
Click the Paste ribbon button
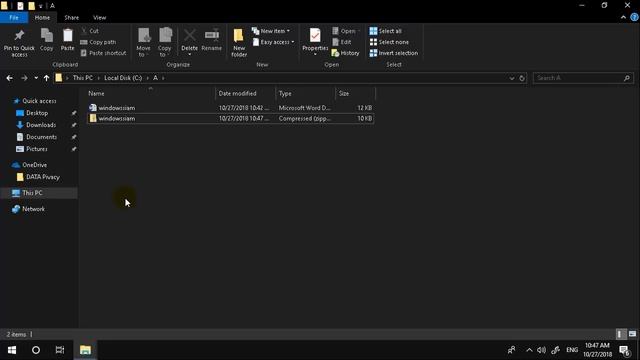67,40
